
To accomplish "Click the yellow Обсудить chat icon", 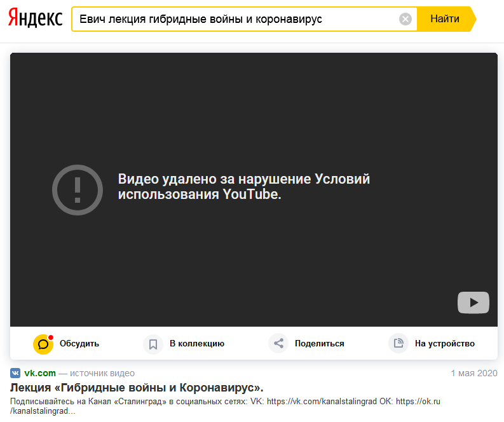I will (43, 344).
